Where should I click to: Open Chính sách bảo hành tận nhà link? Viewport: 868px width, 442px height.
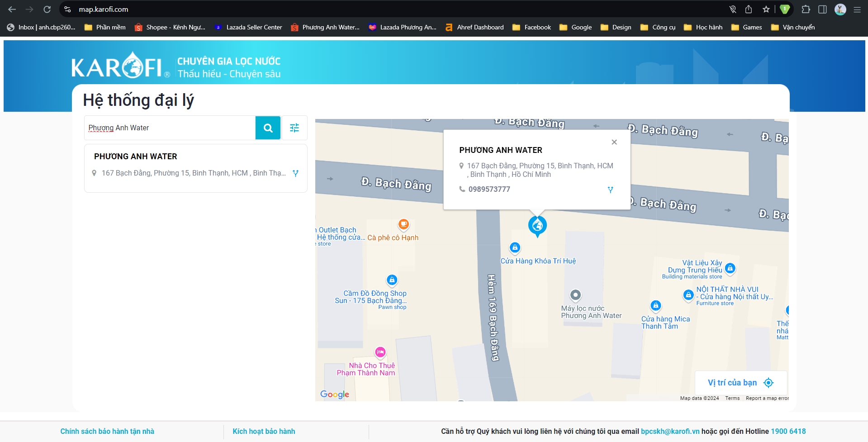click(107, 431)
